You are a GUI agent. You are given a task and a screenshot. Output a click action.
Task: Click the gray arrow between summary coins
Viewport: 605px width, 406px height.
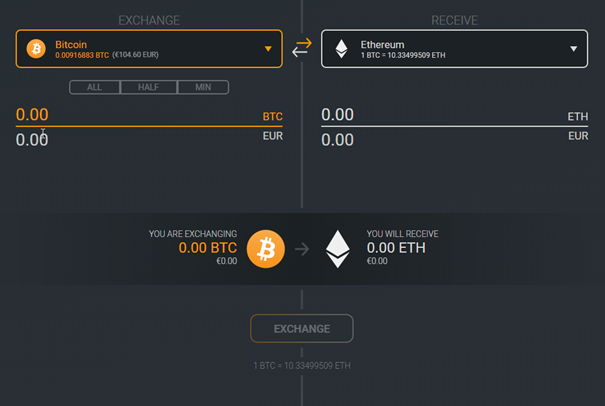coord(302,248)
